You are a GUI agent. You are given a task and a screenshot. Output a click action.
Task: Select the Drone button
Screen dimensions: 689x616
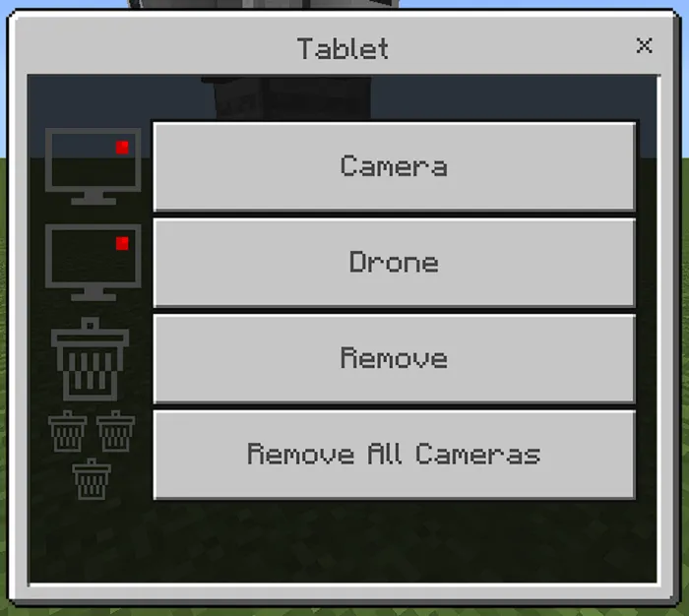[394, 263]
